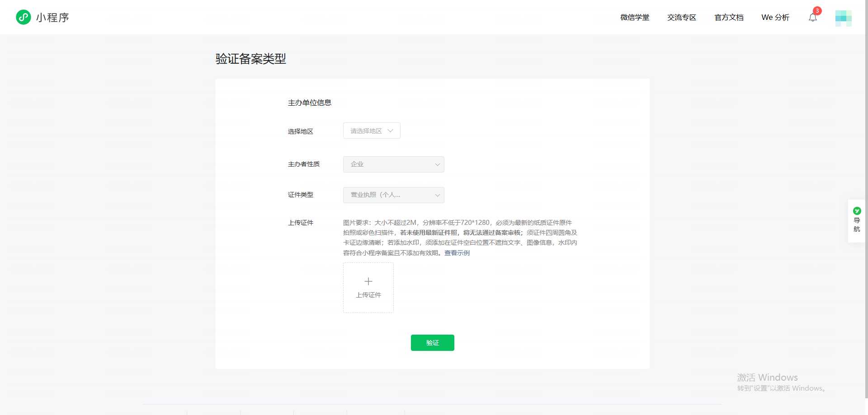The height and width of the screenshot is (415, 868).
Task: Click the plus icon in upload box
Action: pyautogui.click(x=368, y=281)
